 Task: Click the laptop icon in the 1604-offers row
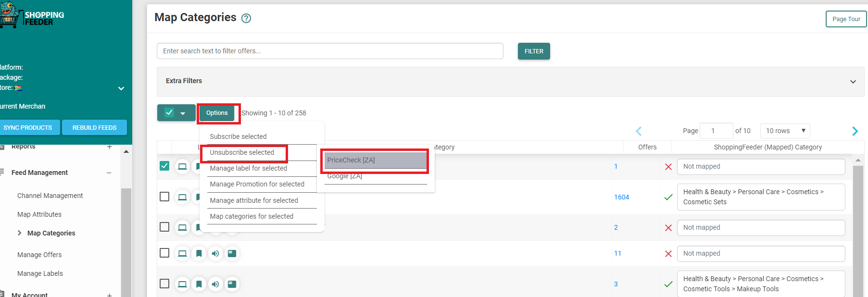pos(182,197)
